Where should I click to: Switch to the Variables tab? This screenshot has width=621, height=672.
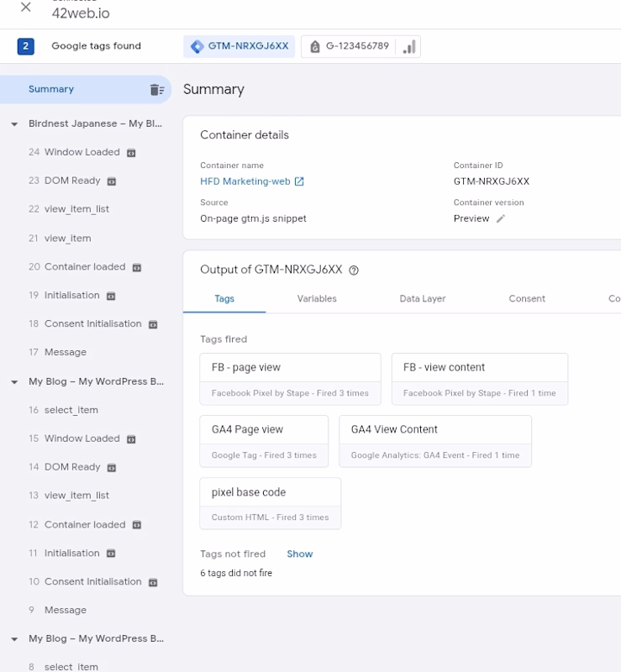pyautogui.click(x=317, y=299)
